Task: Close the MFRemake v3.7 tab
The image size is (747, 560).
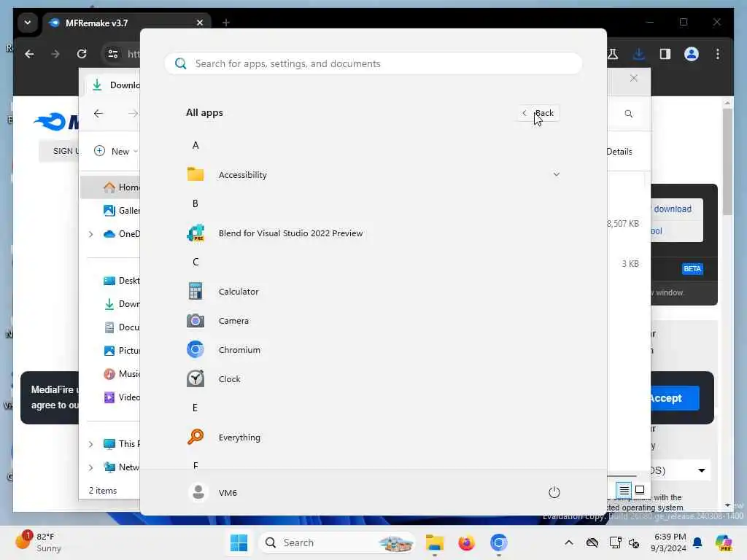Action: click(200, 23)
